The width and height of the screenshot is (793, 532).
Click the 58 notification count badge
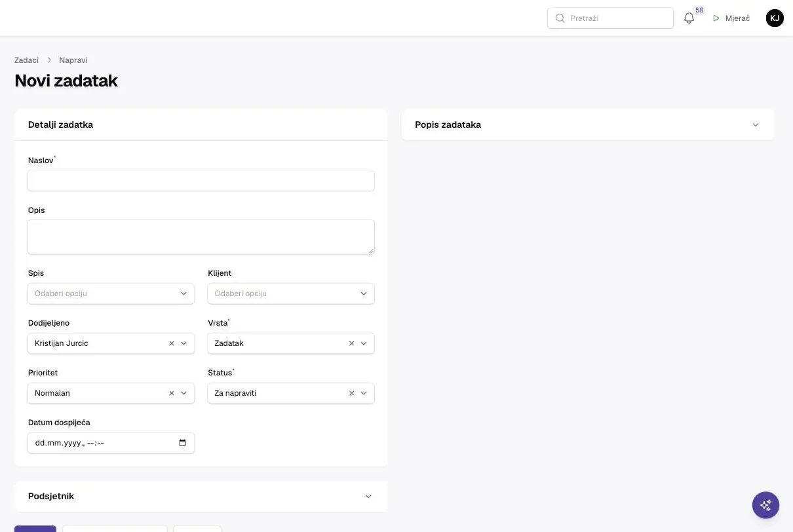click(699, 10)
